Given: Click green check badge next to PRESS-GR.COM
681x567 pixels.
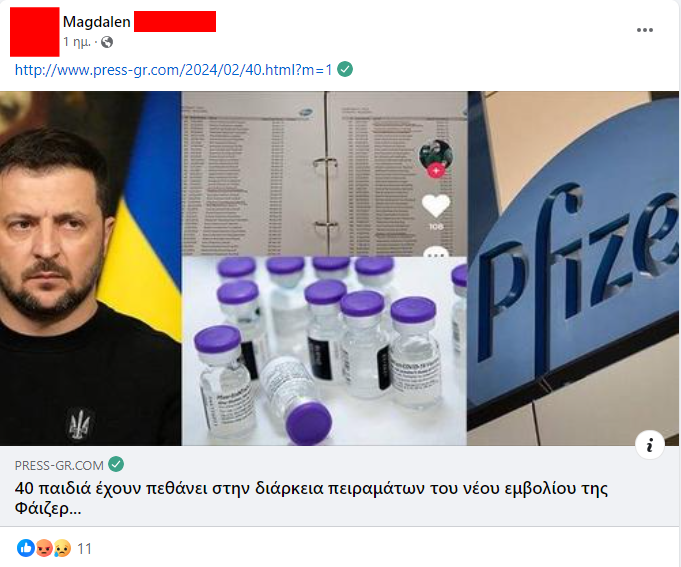Looking at the screenshot, I should (116, 464).
